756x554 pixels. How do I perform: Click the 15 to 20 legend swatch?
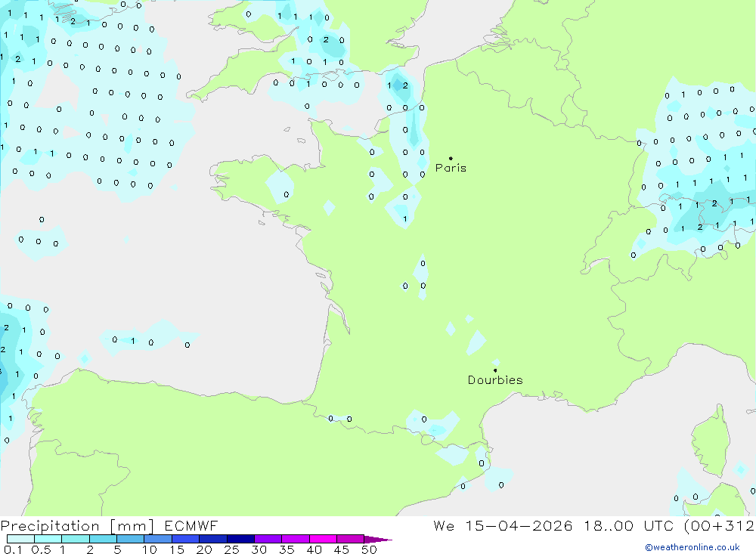pyautogui.click(x=186, y=539)
